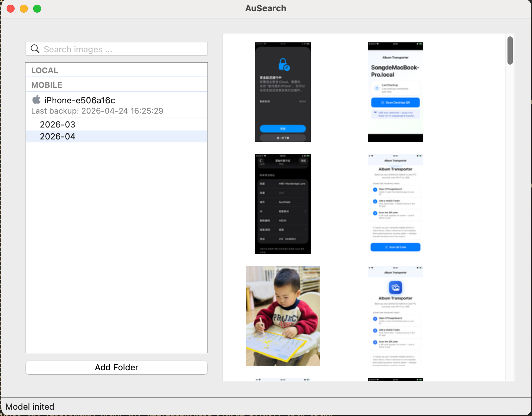Image resolution: width=532 pixels, height=416 pixels.
Task: Click the magnifier search icon
Action: coord(35,49)
